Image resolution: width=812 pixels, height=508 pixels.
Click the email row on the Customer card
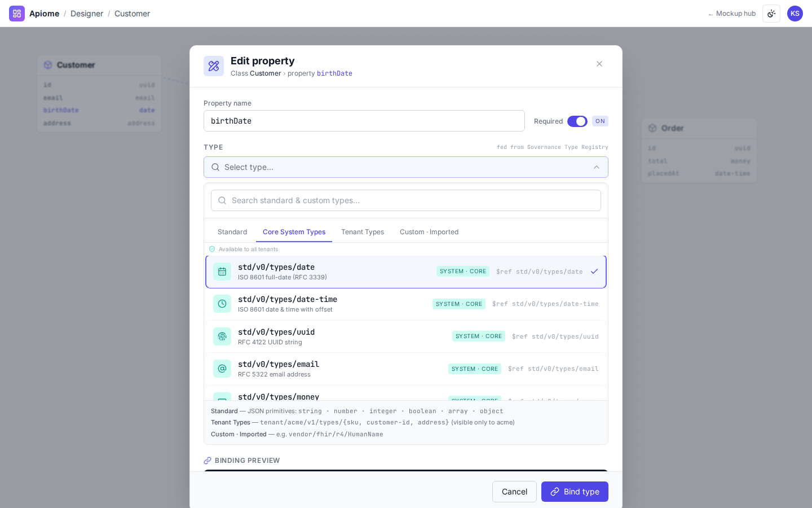(x=99, y=98)
